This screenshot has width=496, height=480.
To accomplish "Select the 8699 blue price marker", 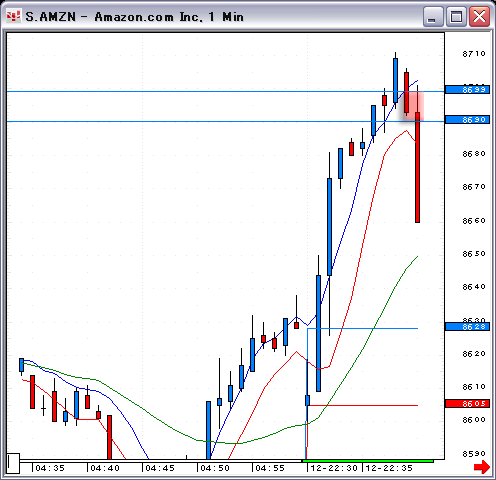I will (467, 90).
